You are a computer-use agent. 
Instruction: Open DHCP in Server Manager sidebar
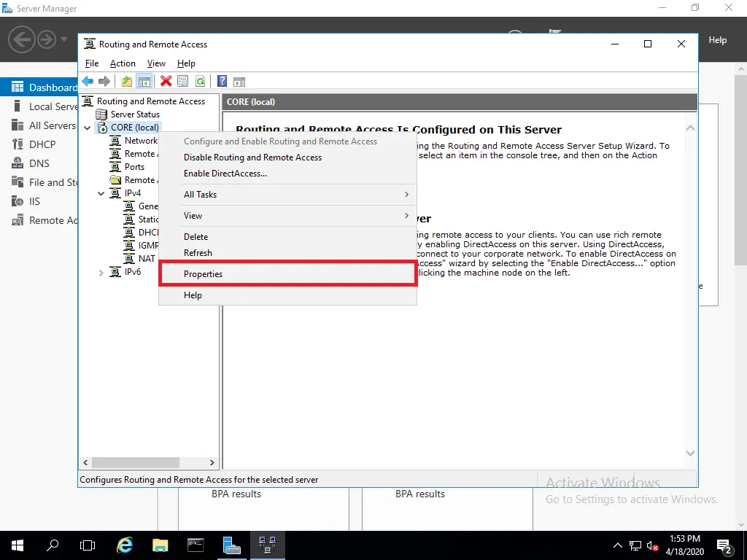(39, 144)
